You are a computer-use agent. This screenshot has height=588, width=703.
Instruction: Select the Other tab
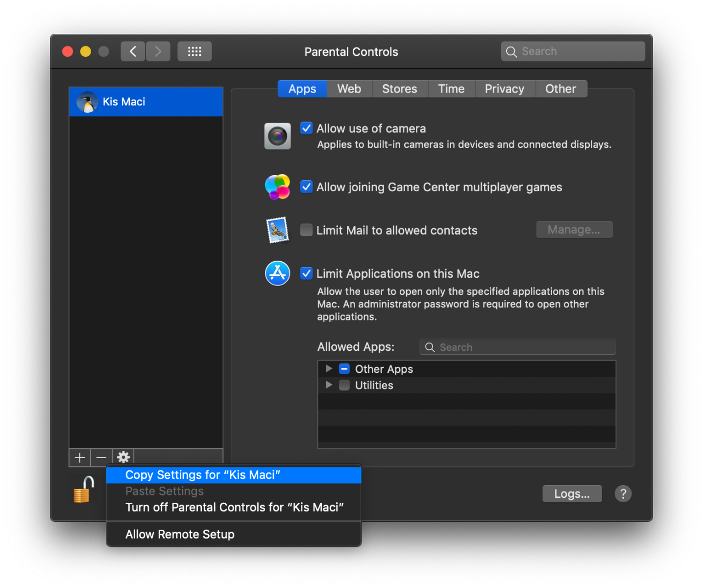tap(561, 89)
